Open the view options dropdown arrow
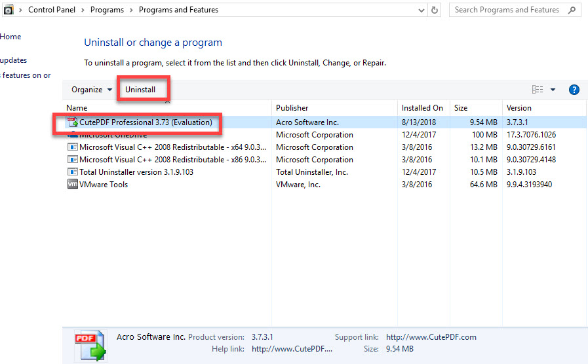588x364 pixels. pos(553,90)
